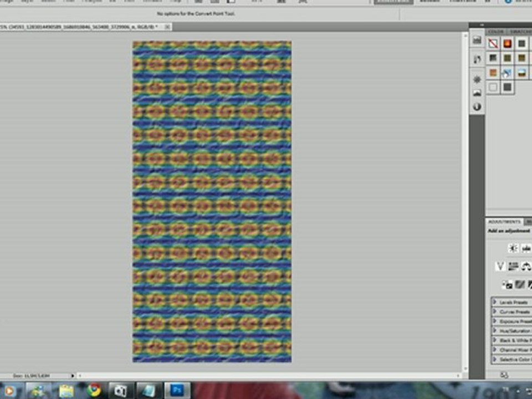Add a Levels adjustment icon beside Brightness/Contrast
The width and height of the screenshot is (532, 399).
pos(526,248)
